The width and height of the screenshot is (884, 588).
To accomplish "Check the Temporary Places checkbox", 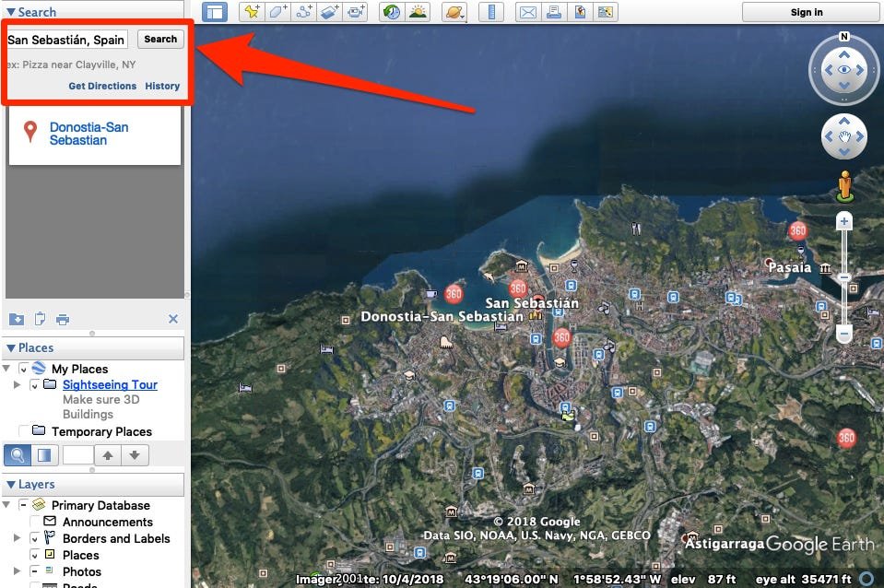I will (23, 431).
